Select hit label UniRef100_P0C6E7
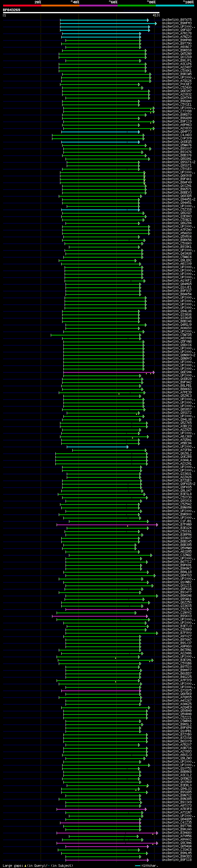This screenshot has width=197, height=868. pyautogui.click(x=177, y=84)
